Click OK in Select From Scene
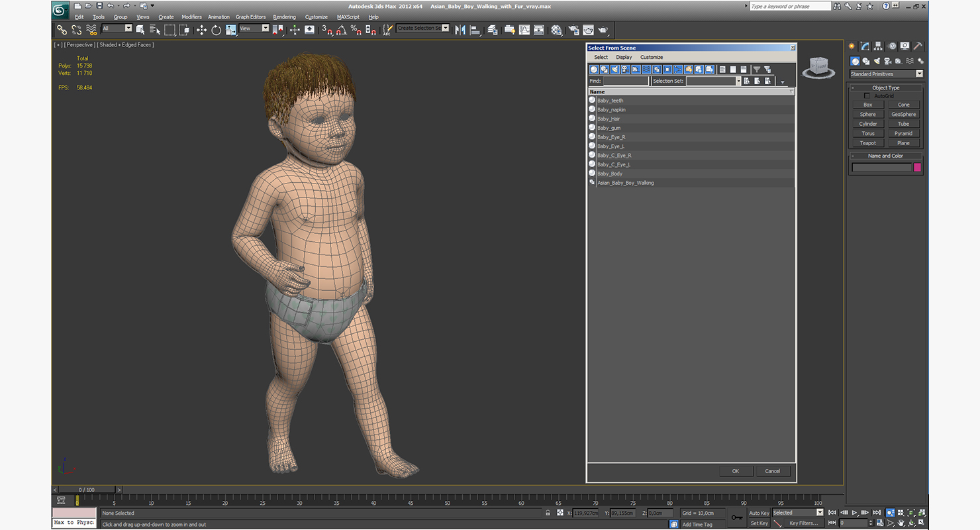This screenshot has height=530, width=980. 736,471
